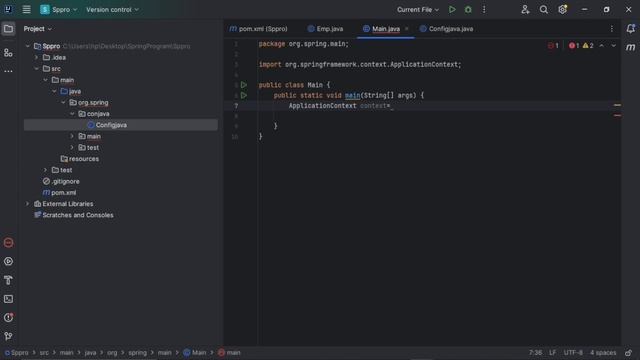Open the Build hammer tool window

8,280
